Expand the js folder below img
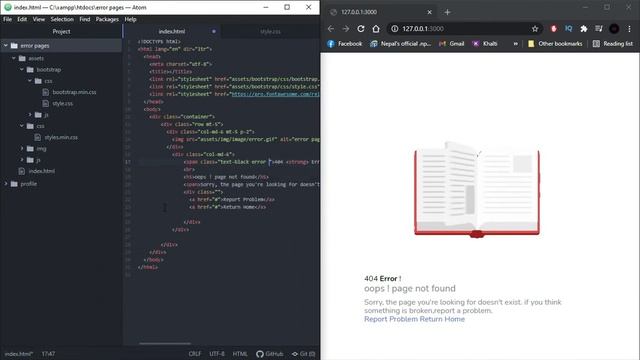The height and width of the screenshot is (360, 640). pos(22,160)
